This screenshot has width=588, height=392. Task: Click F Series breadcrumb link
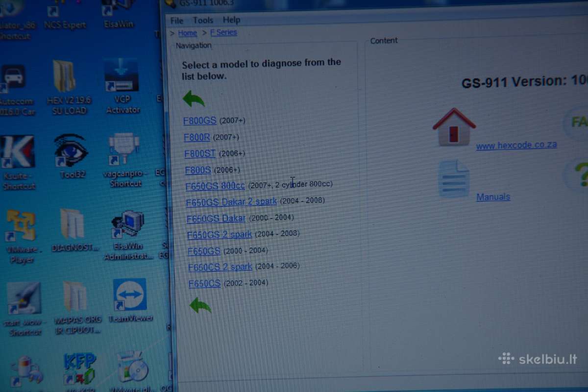[x=223, y=32]
